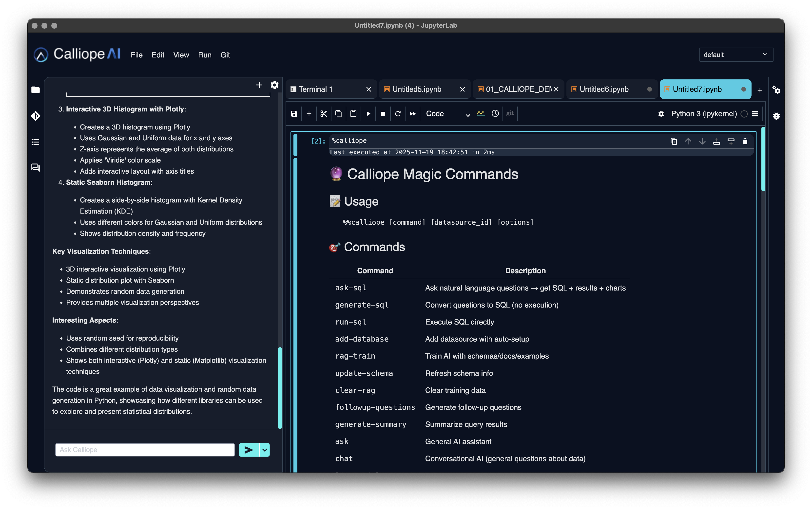Open the Git sidebar panel
Image resolution: width=812 pixels, height=509 pixels.
click(35, 115)
